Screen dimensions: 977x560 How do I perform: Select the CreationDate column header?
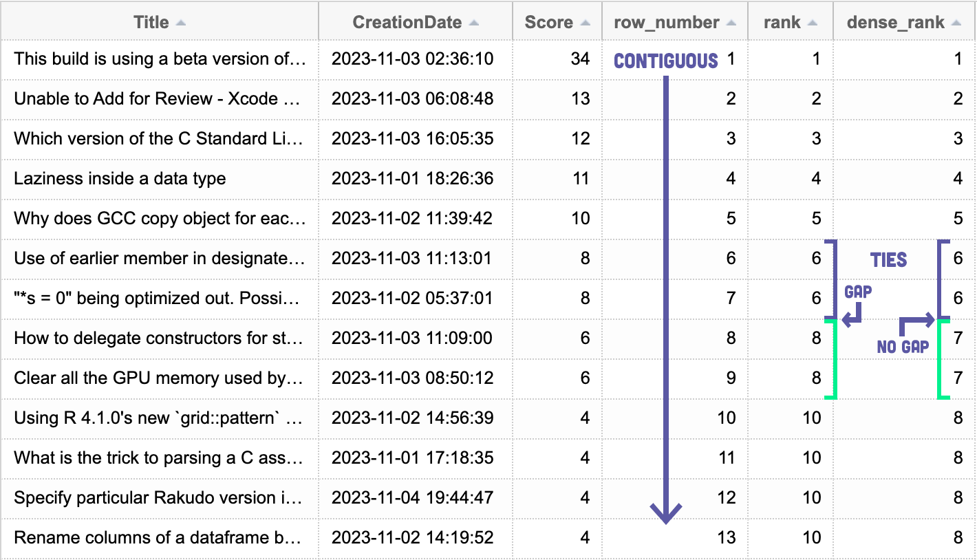pyautogui.click(x=407, y=21)
